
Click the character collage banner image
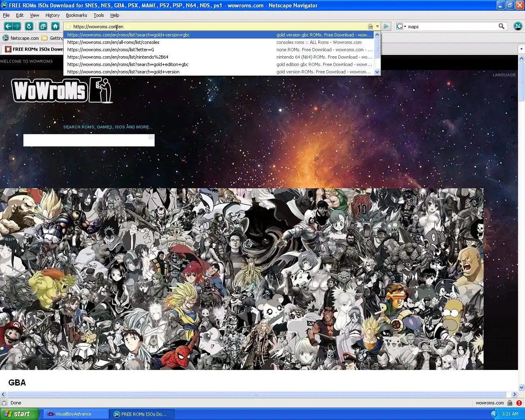tap(242, 279)
